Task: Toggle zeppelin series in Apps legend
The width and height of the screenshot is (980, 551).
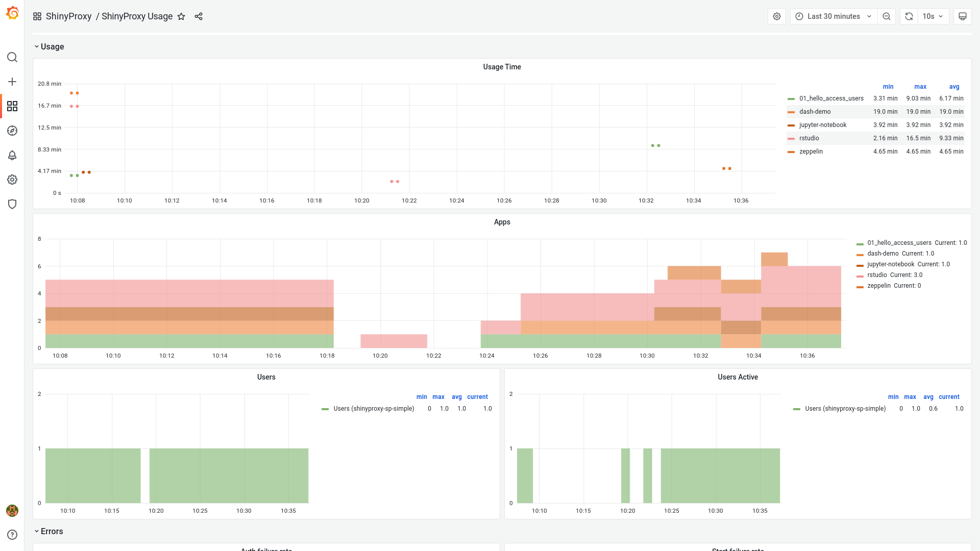Action: coord(878,286)
